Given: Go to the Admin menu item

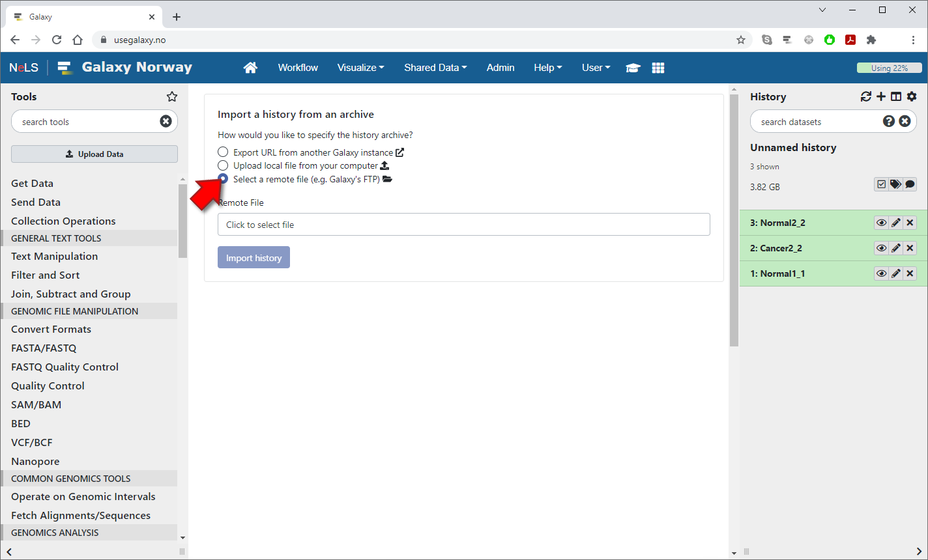Looking at the screenshot, I should (x=500, y=68).
